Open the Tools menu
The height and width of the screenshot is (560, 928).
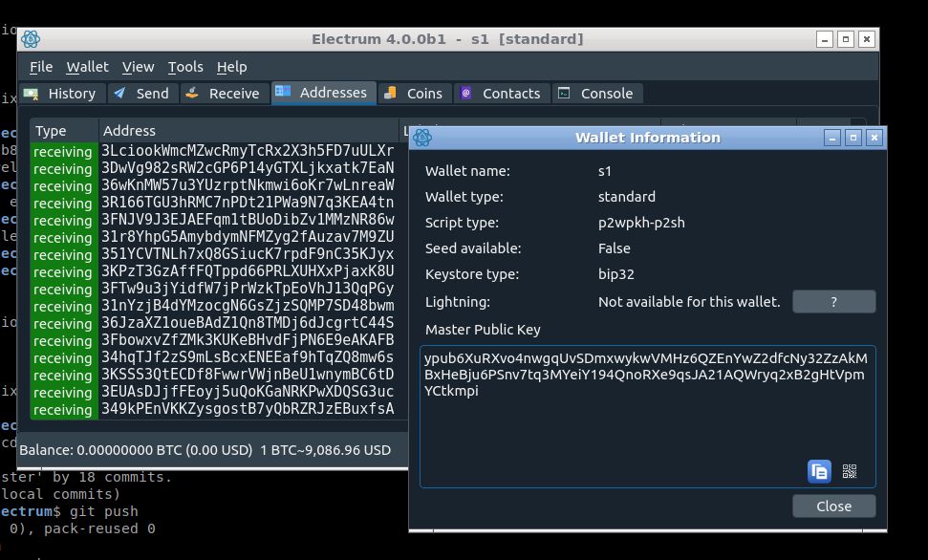[x=185, y=67]
